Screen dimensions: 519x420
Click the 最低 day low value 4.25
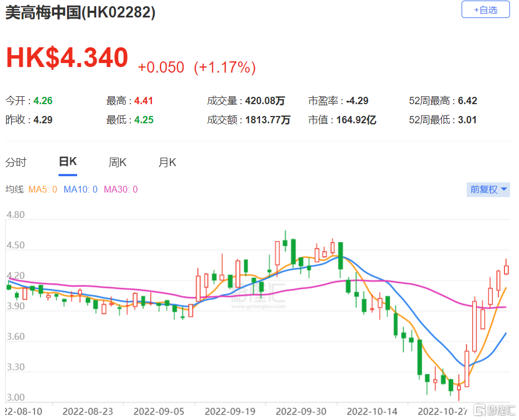coord(144,120)
